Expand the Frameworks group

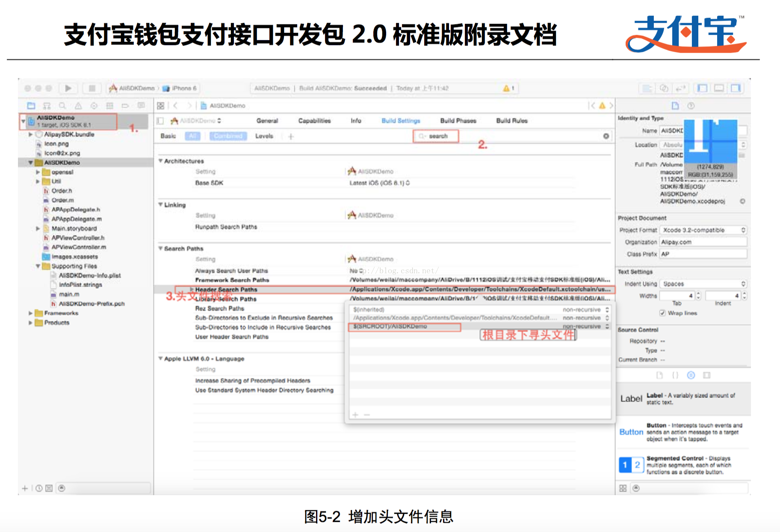tap(30, 313)
